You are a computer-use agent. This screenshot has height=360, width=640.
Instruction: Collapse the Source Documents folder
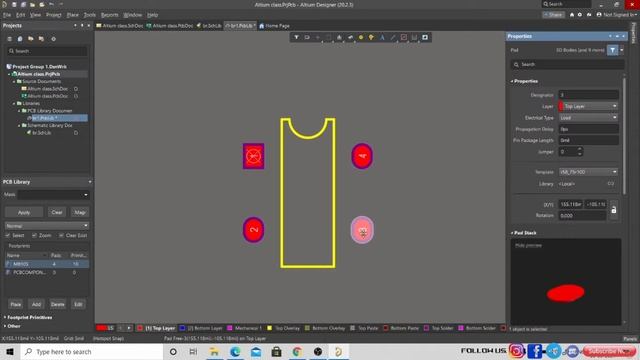[14, 81]
